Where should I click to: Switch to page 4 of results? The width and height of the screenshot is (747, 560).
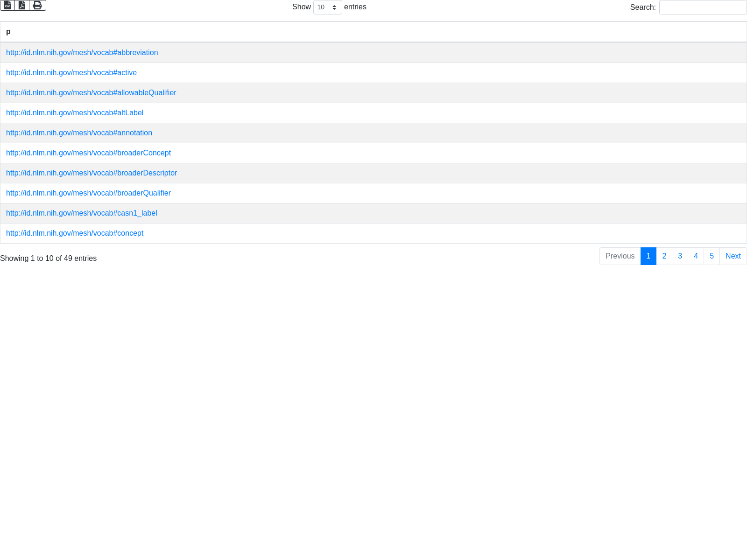(x=696, y=256)
